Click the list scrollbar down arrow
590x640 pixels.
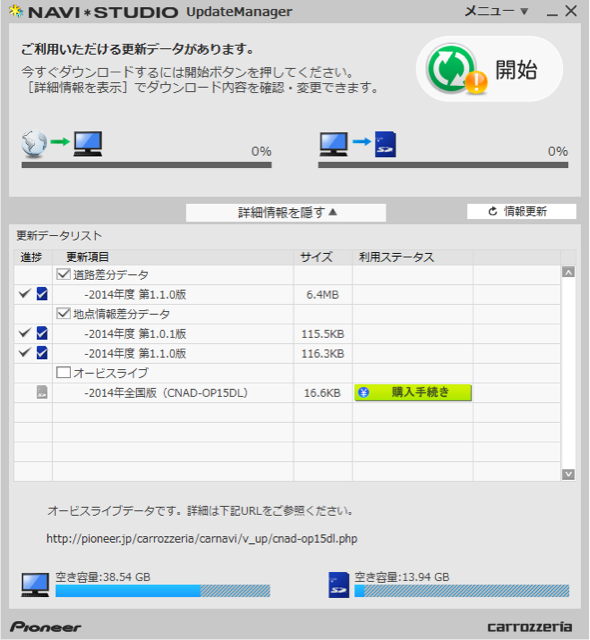568,474
